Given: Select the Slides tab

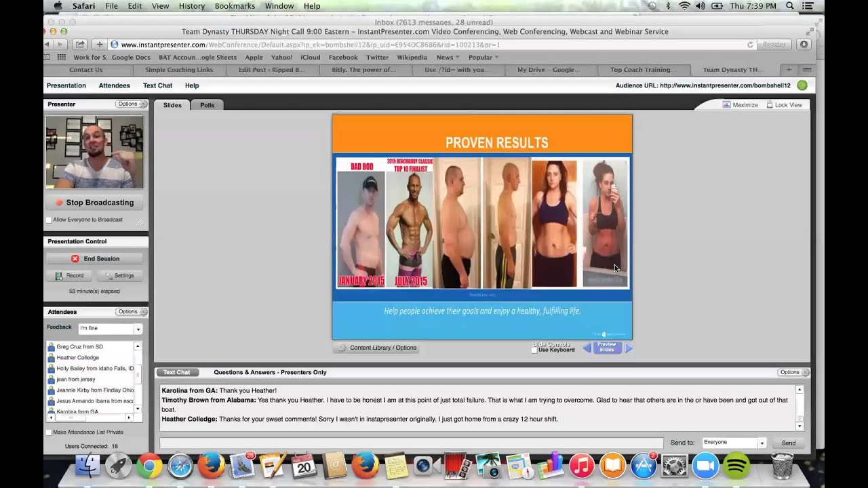Looking at the screenshot, I should click(172, 105).
